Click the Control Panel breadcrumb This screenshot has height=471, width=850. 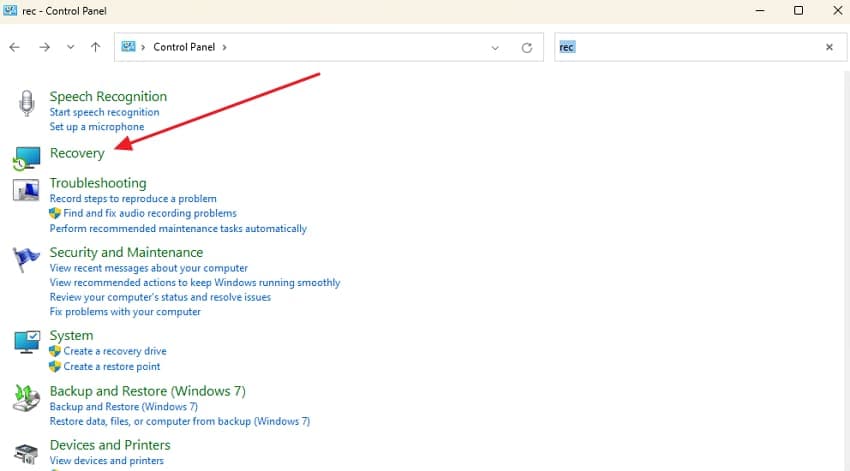coord(184,47)
